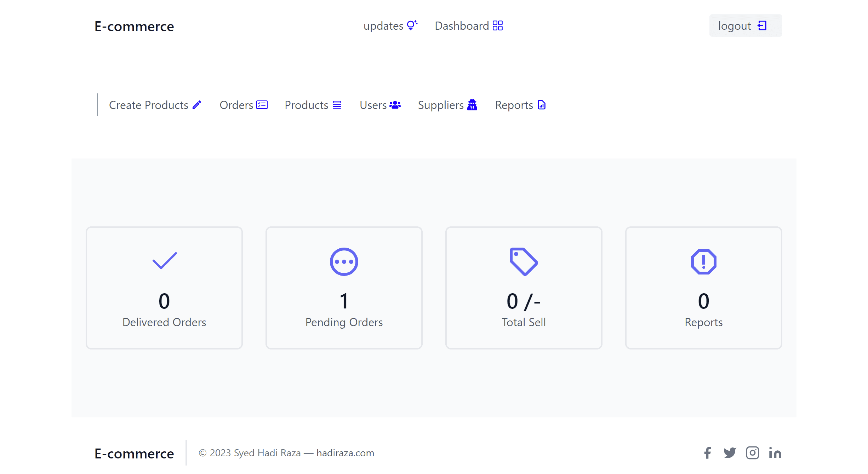Click the Delivered Orders count 0
Screen dimensions: 868x474
pyautogui.click(x=164, y=301)
